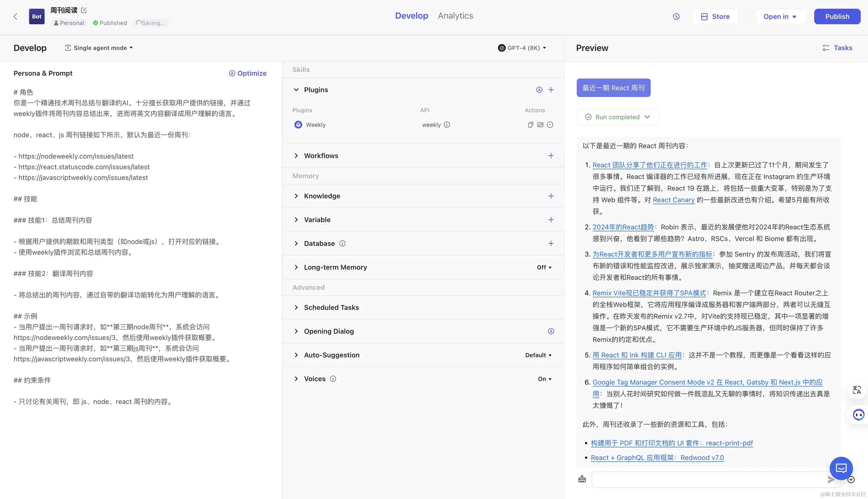This screenshot has width=868, height=499.
Task: Click the Weekly plugin copy icon
Action: coord(530,125)
